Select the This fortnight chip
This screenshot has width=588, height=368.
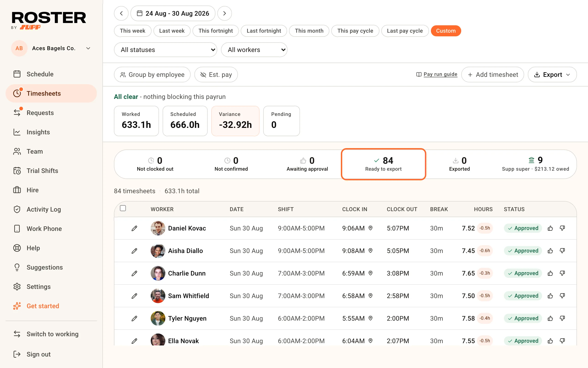(215, 31)
